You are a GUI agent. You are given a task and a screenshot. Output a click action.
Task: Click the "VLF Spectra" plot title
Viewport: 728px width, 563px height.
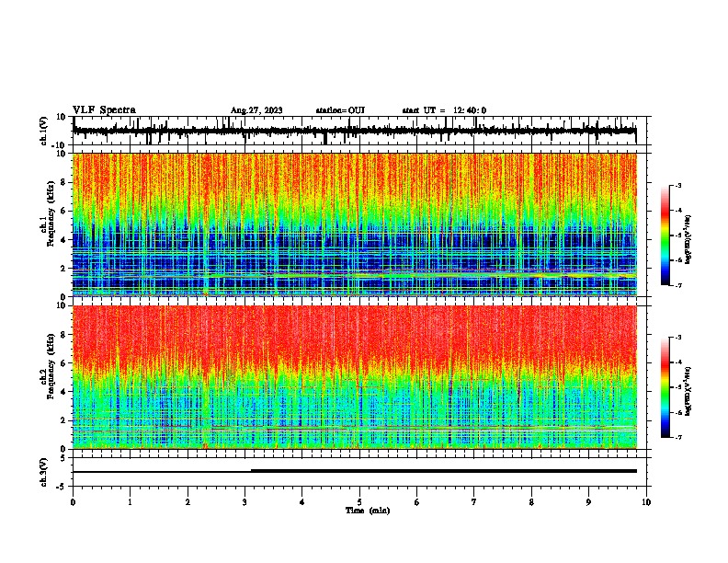coord(104,110)
